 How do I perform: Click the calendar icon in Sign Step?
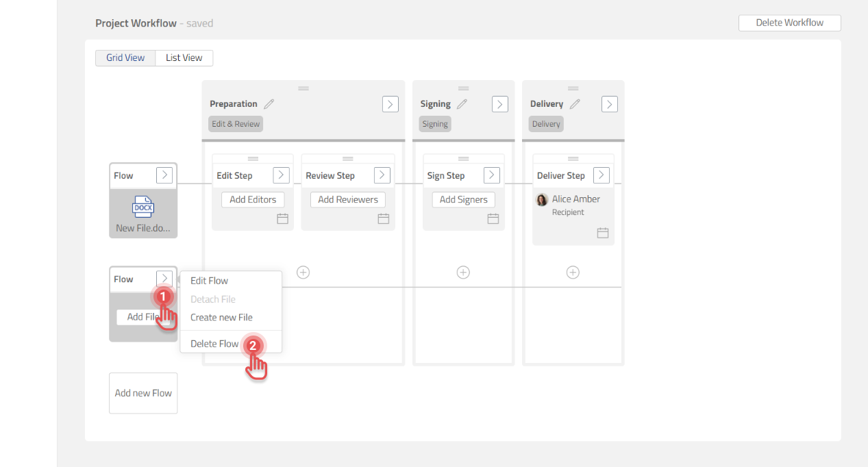click(493, 218)
